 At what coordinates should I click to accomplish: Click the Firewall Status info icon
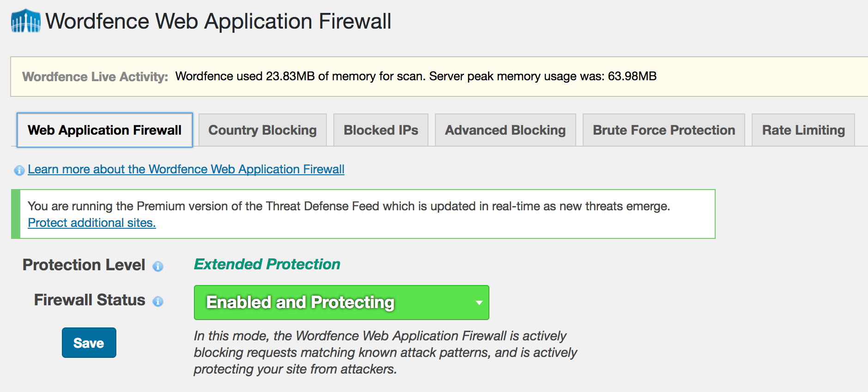[x=158, y=302]
